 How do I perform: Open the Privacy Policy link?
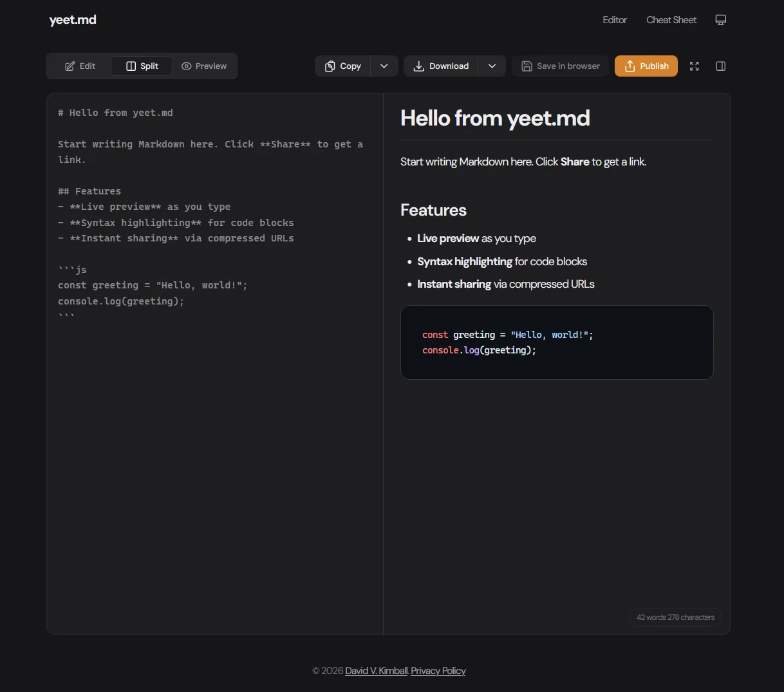tap(438, 671)
